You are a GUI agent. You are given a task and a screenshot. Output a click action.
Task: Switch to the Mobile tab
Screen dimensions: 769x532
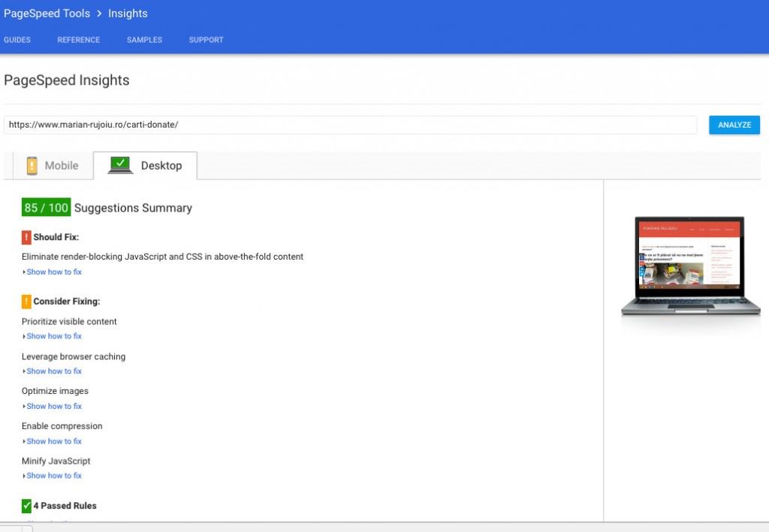[x=53, y=165]
